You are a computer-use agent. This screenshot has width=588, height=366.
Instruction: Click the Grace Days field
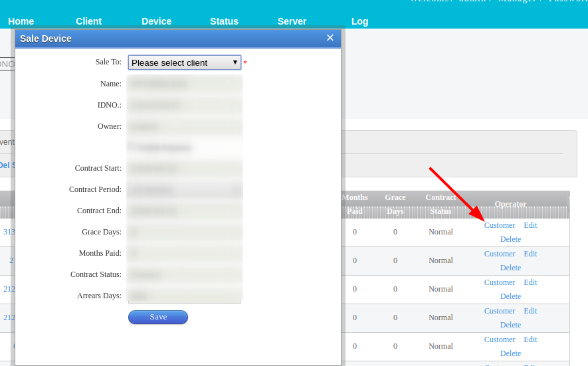click(184, 232)
